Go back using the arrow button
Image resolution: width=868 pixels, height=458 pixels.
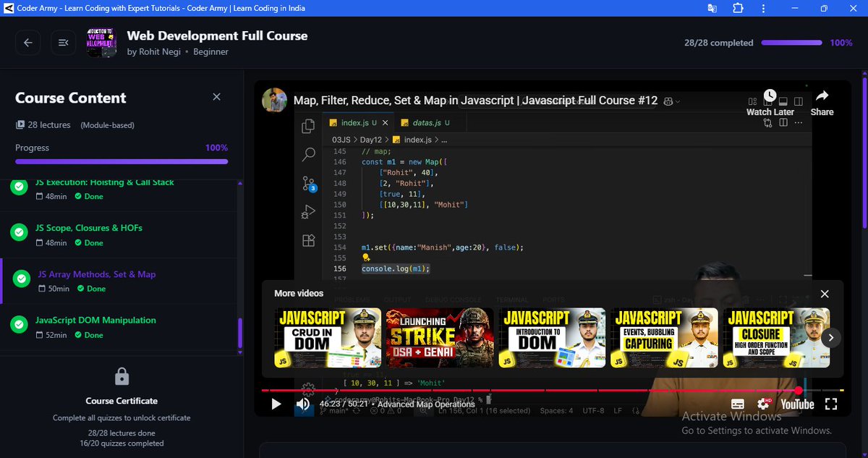[x=28, y=43]
